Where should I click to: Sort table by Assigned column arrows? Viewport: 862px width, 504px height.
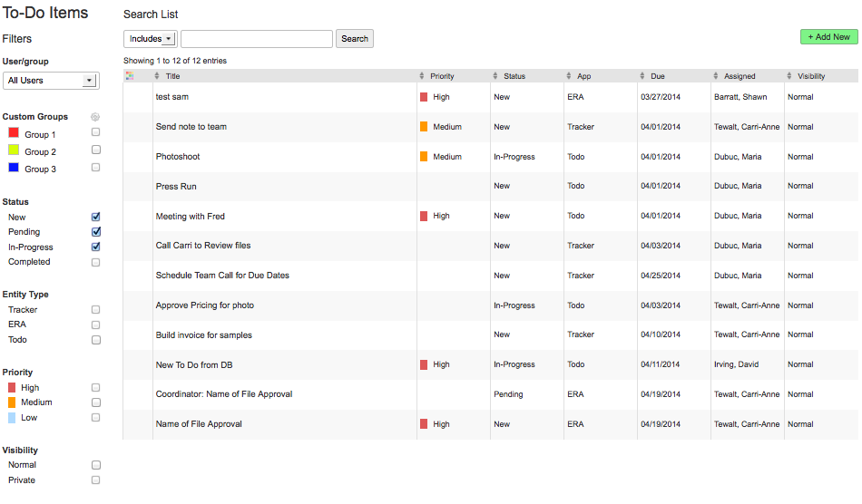tap(715, 76)
